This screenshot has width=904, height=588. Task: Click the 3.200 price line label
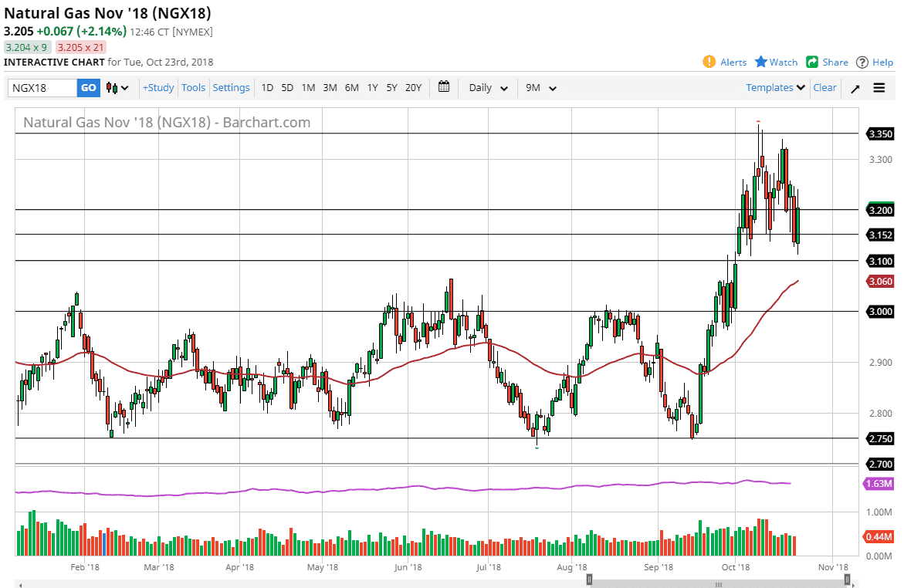click(x=880, y=210)
